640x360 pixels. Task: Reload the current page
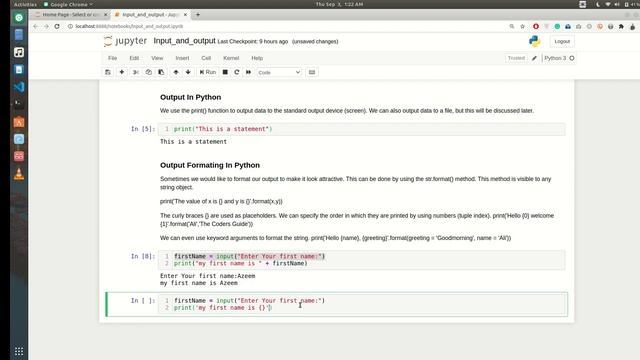click(57, 26)
